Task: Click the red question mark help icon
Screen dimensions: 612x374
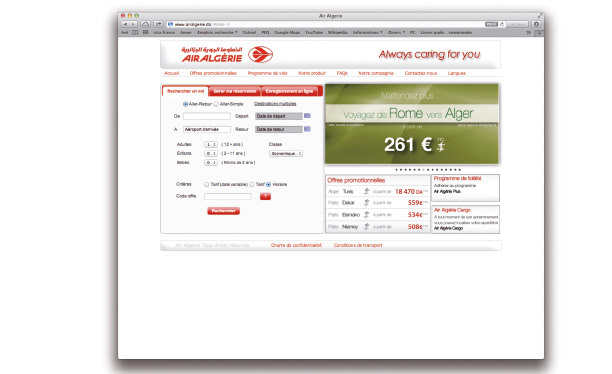Action: click(265, 196)
